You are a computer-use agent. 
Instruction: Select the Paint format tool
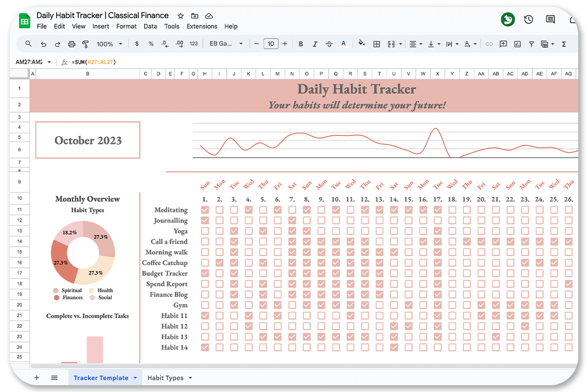coord(85,44)
